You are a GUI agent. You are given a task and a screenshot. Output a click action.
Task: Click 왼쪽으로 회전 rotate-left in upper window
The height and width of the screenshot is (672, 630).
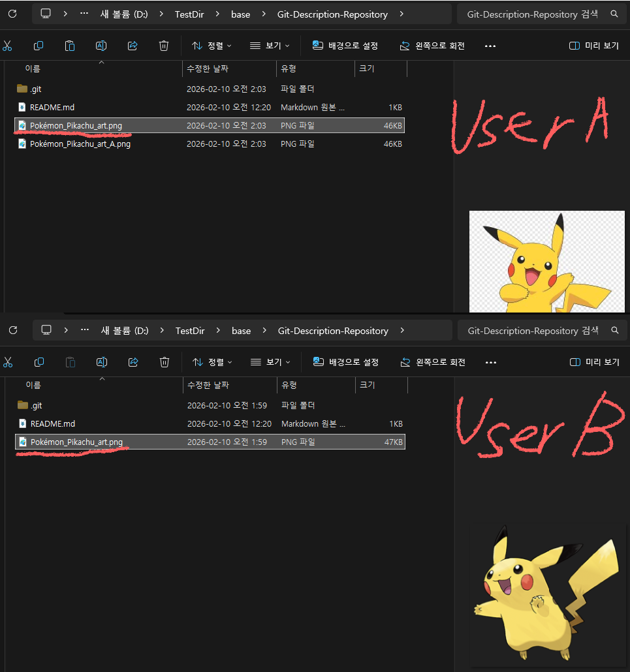(x=432, y=46)
